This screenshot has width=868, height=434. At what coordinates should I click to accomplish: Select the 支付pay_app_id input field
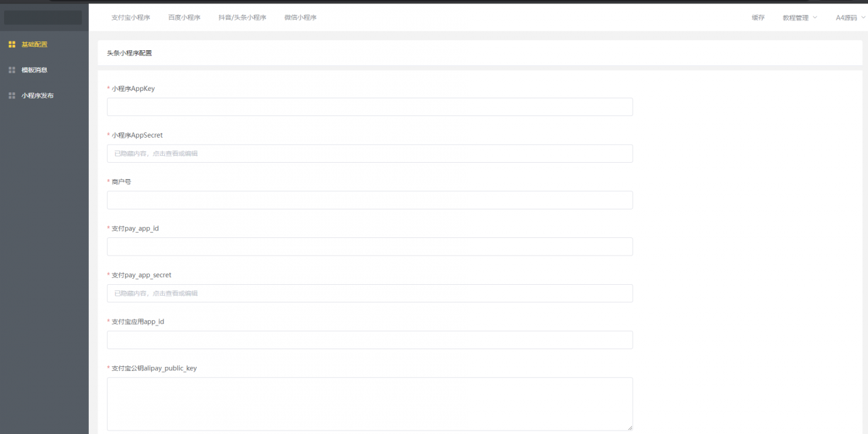pyautogui.click(x=370, y=247)
